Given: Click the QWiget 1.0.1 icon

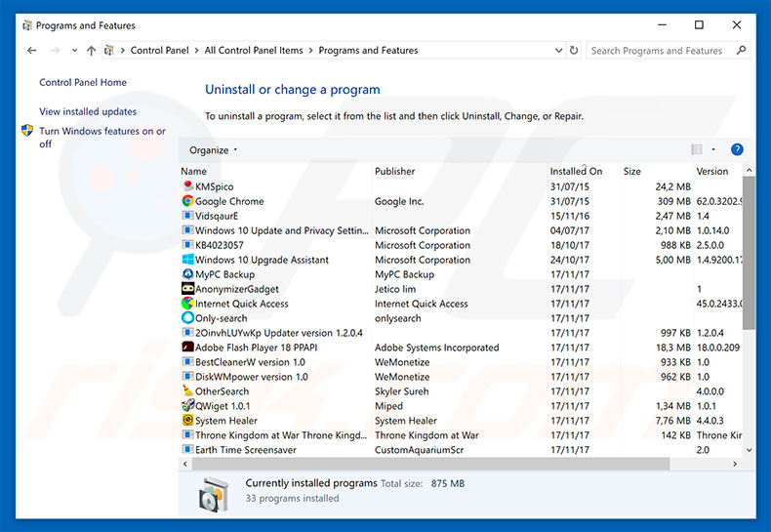Looking at the screenshot, I should click(187, 406).
